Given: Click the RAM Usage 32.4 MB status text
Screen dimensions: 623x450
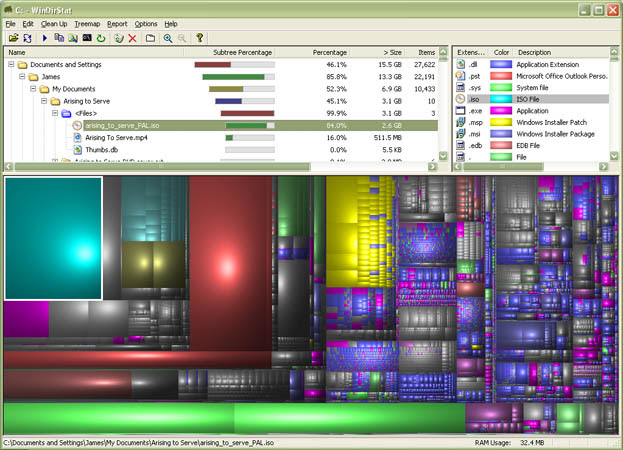Looking at the screenshot, I should pyautogui.click(x=509, y=443).
